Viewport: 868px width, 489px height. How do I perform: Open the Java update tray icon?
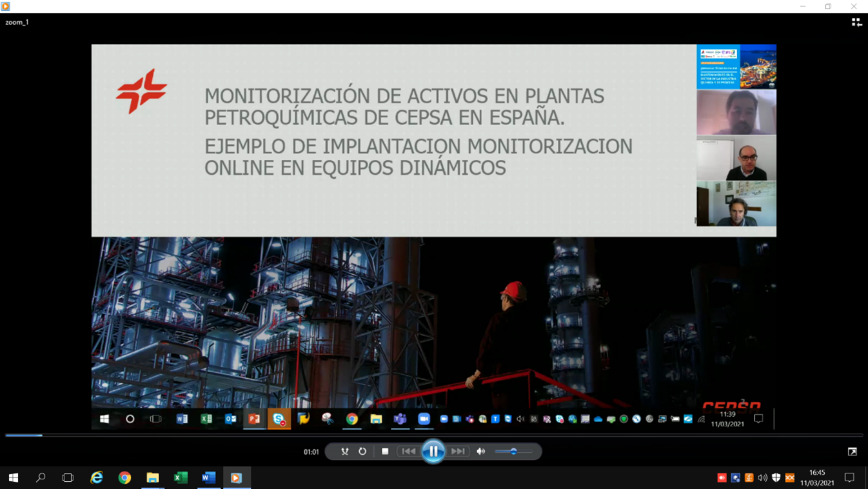749,478
